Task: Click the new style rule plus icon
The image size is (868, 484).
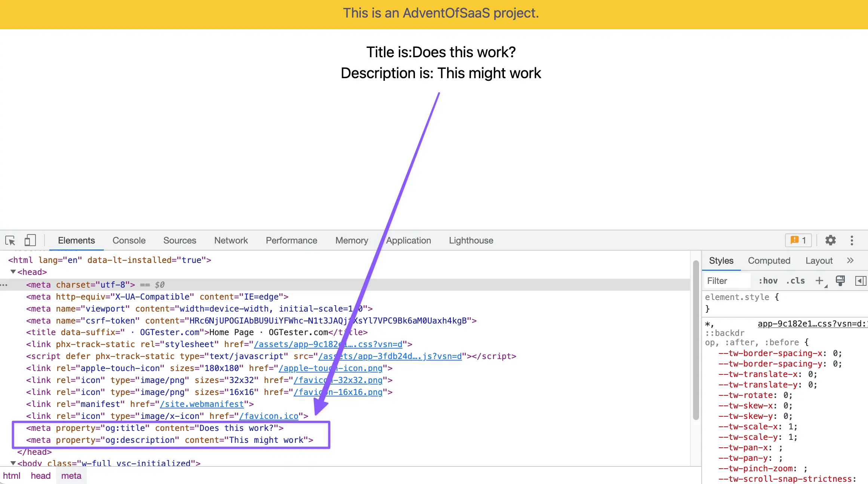Action: point(819,281)
